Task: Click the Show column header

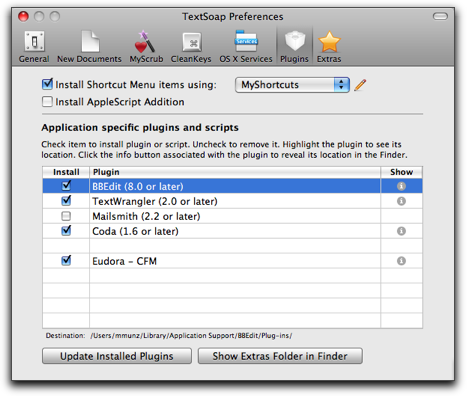Action: [x=401, y=172]
